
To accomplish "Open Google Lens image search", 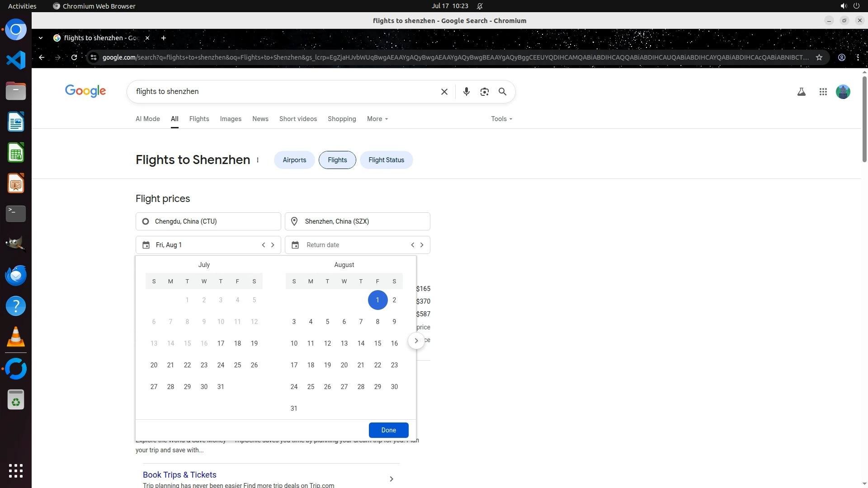I will click(x=484, y=92).
